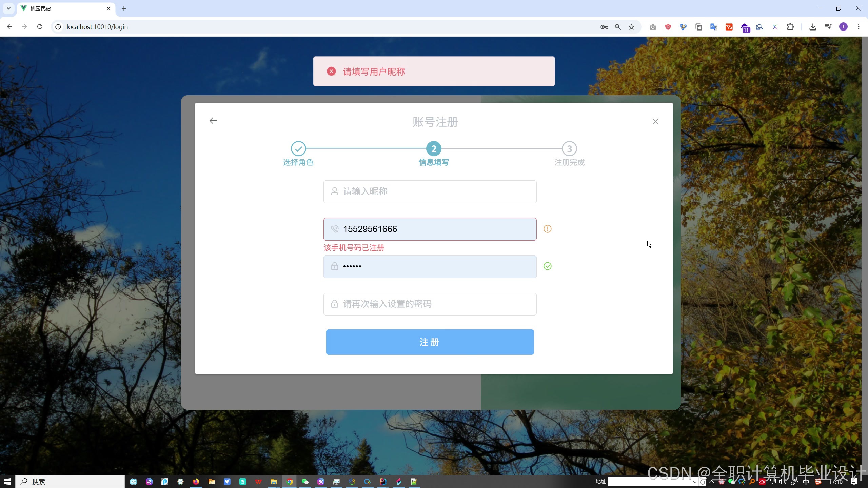Close the account registration dialog
Viewport: 868px width, 488px height.
point(655,121)
